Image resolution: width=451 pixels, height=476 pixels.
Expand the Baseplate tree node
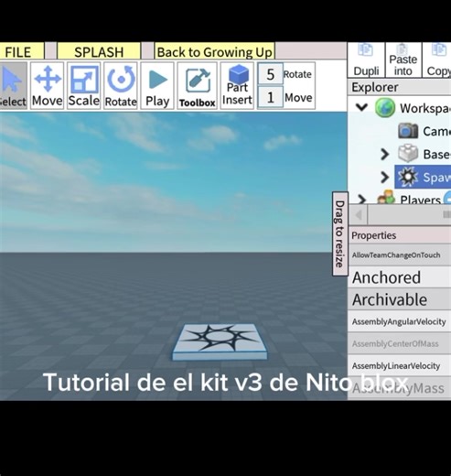click(x=385, y=154)
